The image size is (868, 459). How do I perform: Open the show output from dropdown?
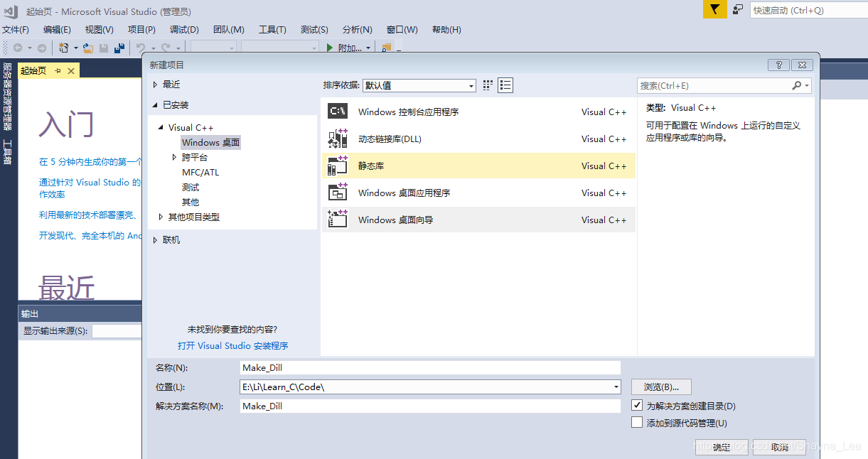[117, 330]
